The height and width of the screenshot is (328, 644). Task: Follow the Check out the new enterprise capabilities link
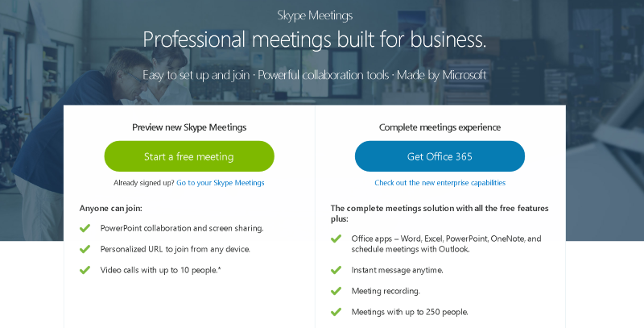[x=440, y=183]
